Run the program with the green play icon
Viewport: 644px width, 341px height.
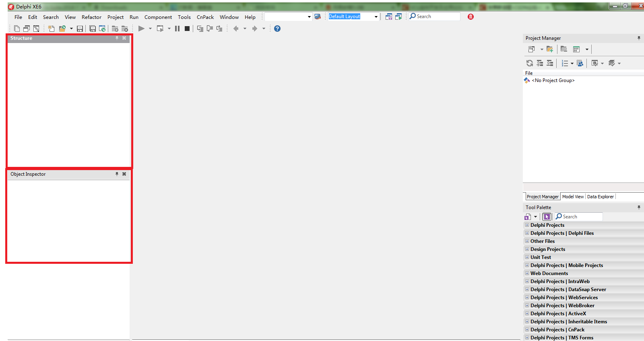[x=141, y=29]
